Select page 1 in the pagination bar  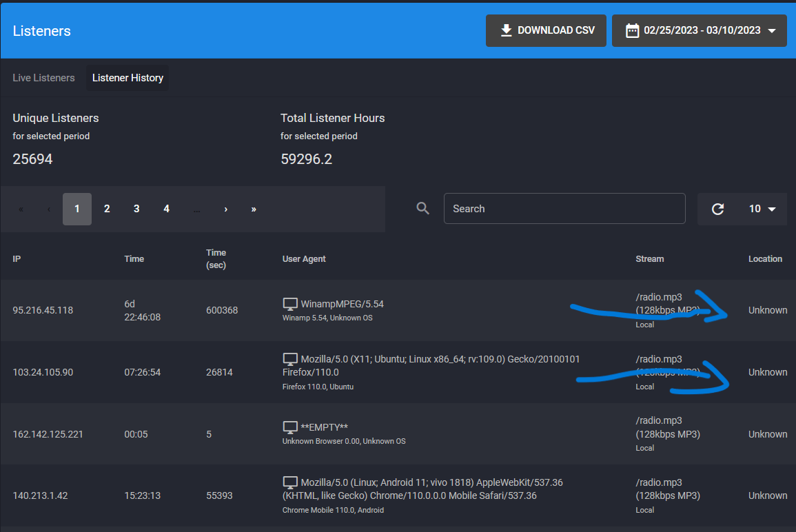[76, 209]
